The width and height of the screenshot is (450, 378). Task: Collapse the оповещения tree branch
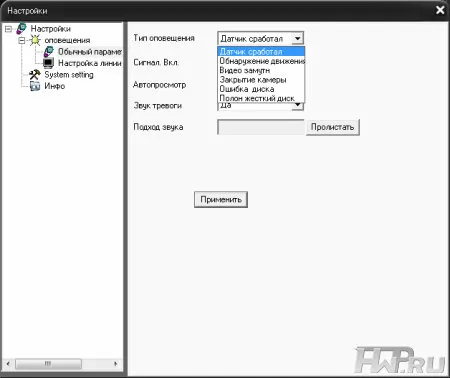pos(22,40)
